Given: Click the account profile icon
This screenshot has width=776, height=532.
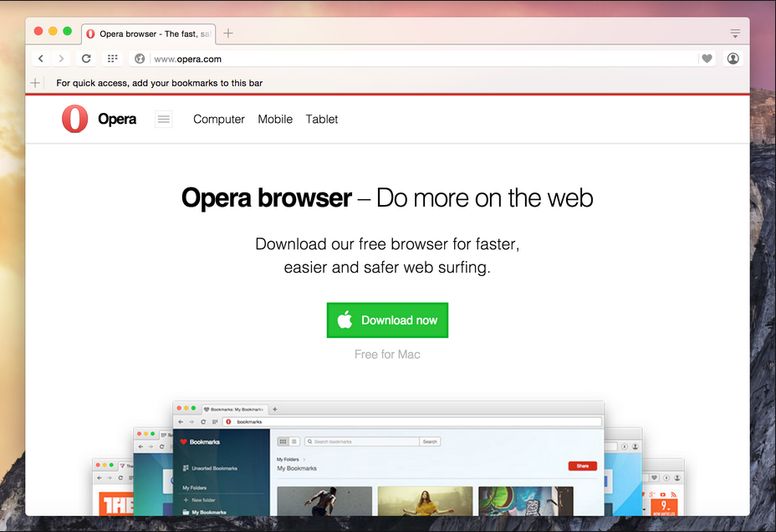Looking at the screenshot, I should click(x=733, y=59).
